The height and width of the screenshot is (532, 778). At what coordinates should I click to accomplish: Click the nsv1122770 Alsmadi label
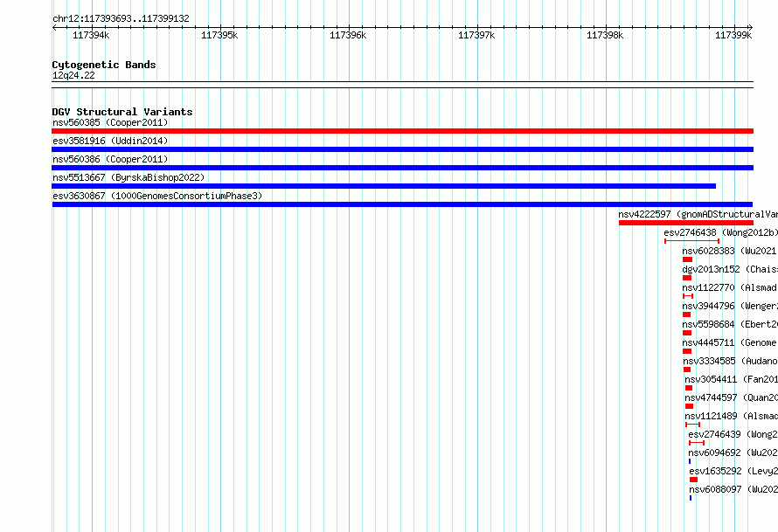pyautogui.click(x=729, y=287)
